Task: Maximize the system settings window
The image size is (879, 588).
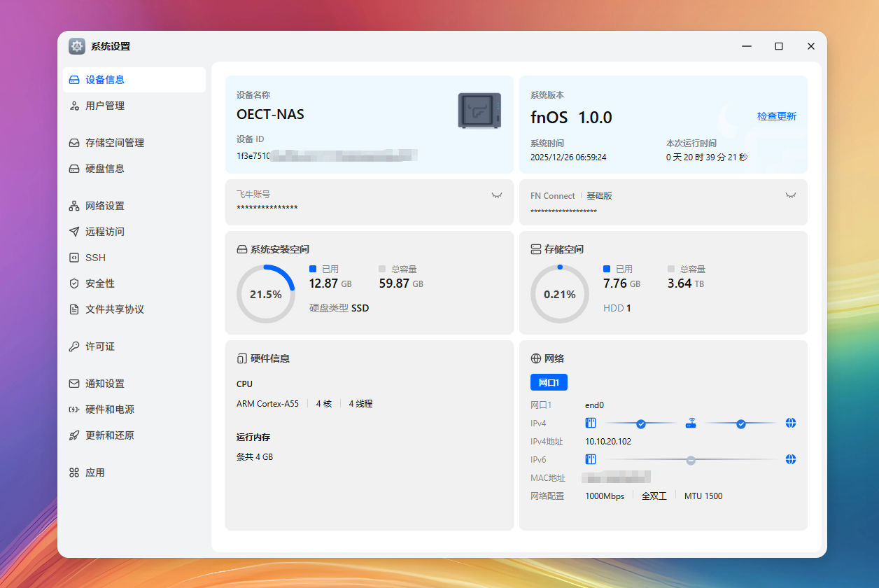Action: [778, 46]
